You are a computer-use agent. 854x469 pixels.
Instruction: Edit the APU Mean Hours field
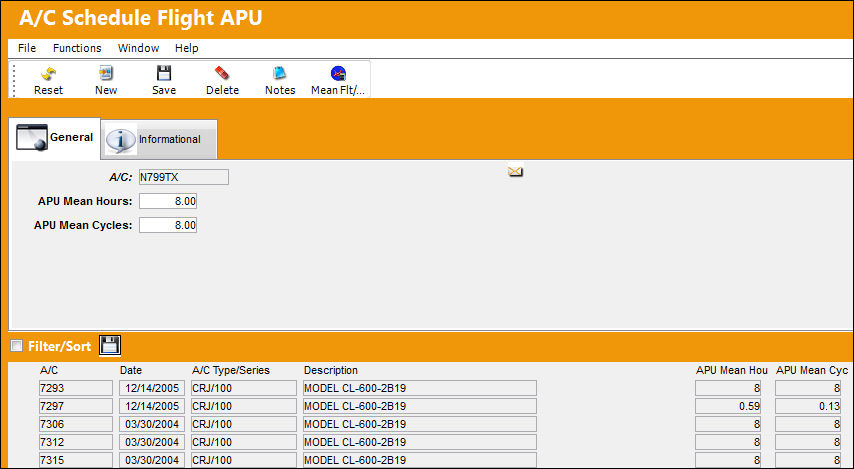coord(168,201)
